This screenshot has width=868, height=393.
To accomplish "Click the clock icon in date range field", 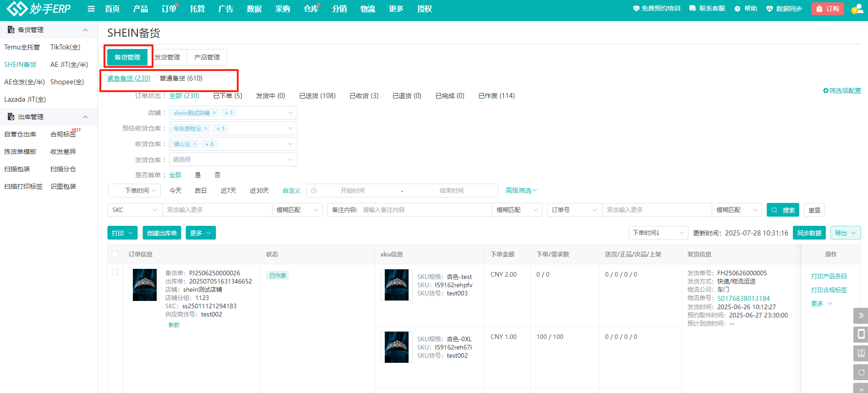I will pos(314,191).
